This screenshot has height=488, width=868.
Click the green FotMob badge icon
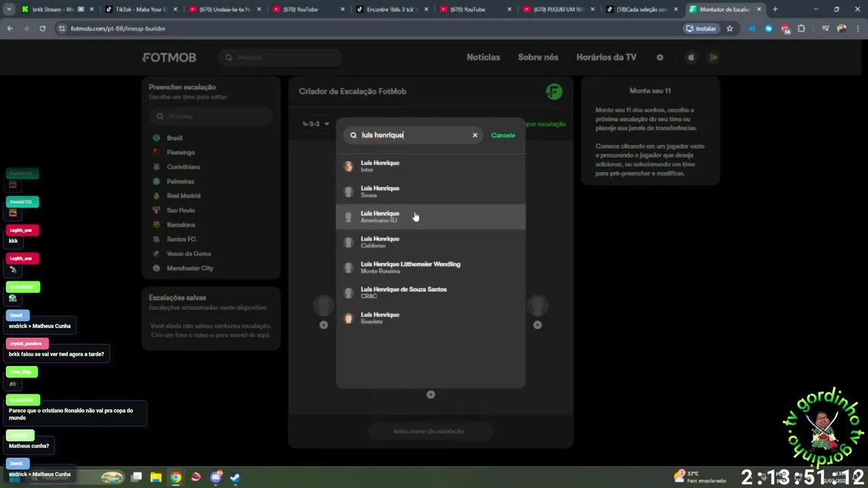coord(554,91)
